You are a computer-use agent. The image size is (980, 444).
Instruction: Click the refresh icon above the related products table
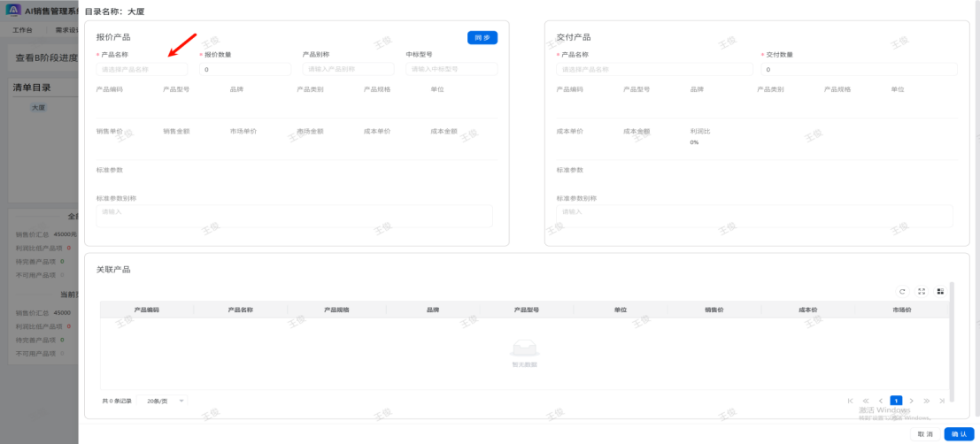[902, 291]
